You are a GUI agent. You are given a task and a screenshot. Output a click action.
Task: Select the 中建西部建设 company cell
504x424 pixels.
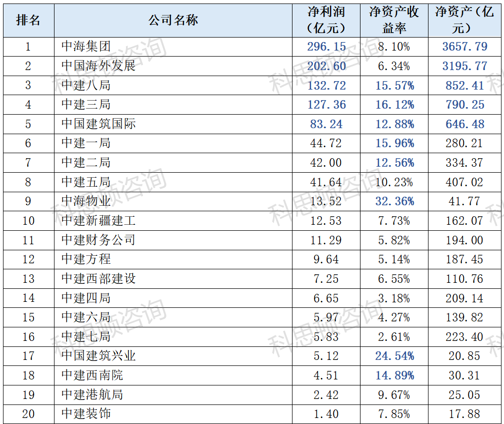tap(173, 279)
